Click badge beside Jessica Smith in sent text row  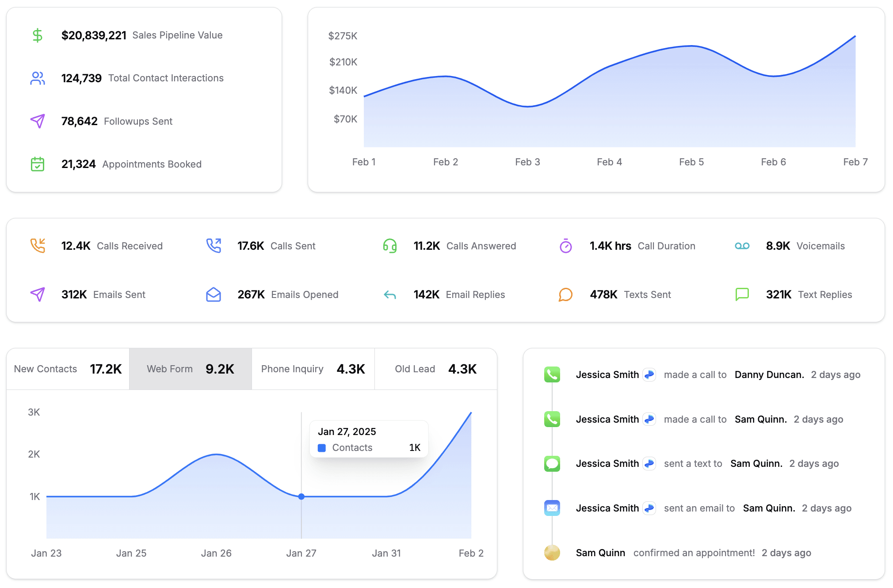pos(649,463)
